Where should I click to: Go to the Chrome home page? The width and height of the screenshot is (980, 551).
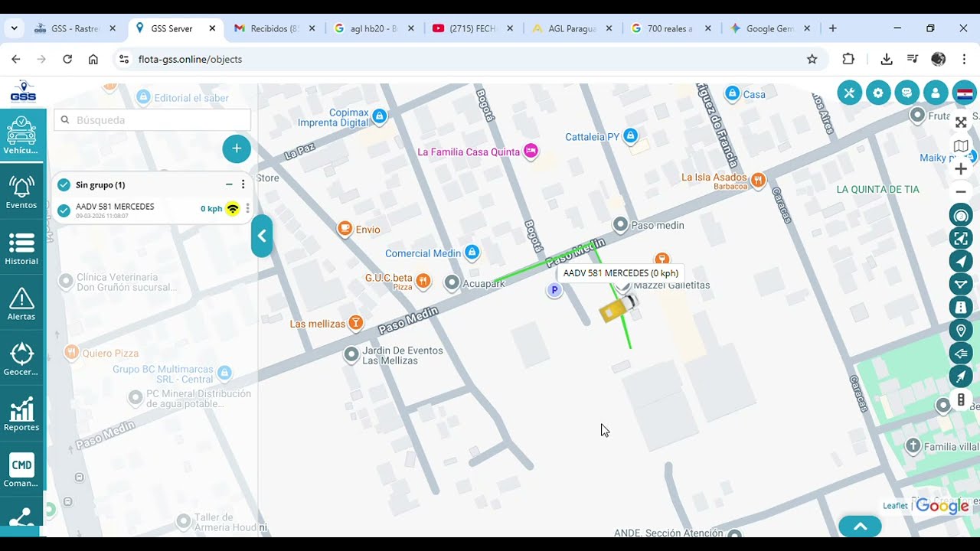(93, 59)
